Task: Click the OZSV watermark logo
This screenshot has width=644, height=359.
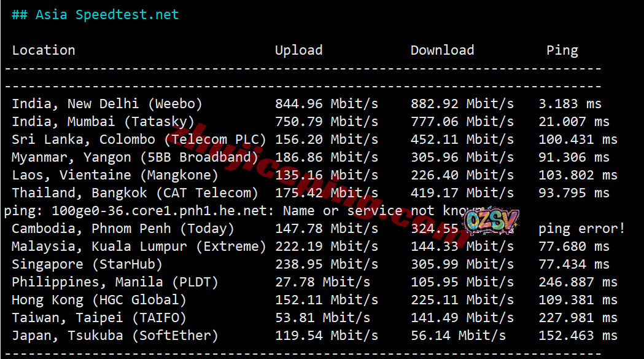Action: (491, 221)
